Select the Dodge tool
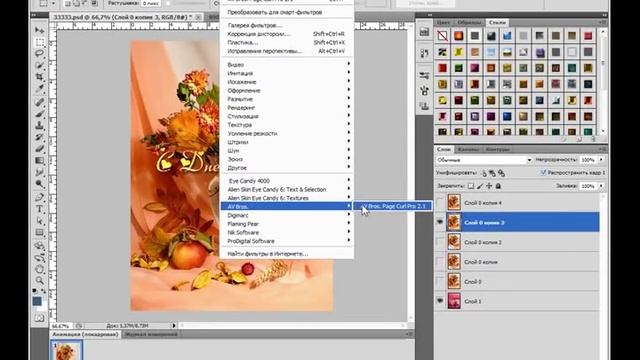Image resolution: width=640 pixels, height=360 pixels. 40,184
